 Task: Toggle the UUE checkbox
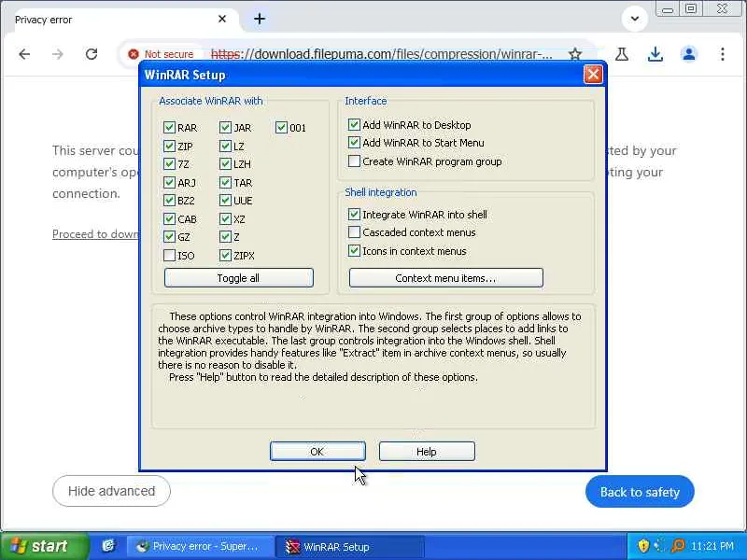point(225,200)
